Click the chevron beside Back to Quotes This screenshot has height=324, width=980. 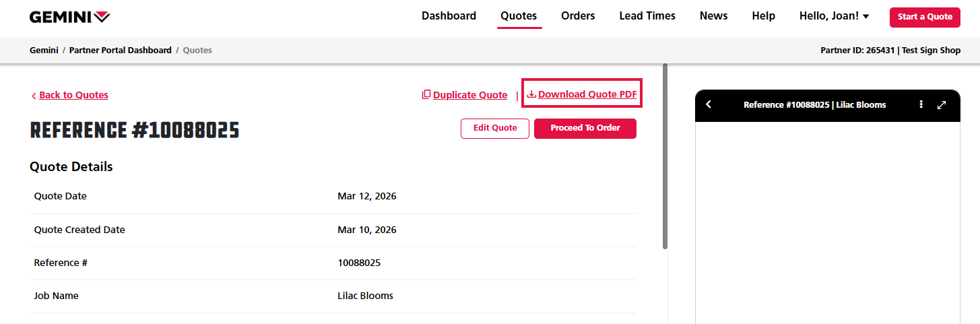pyautogui.click(x=34, y=96)
